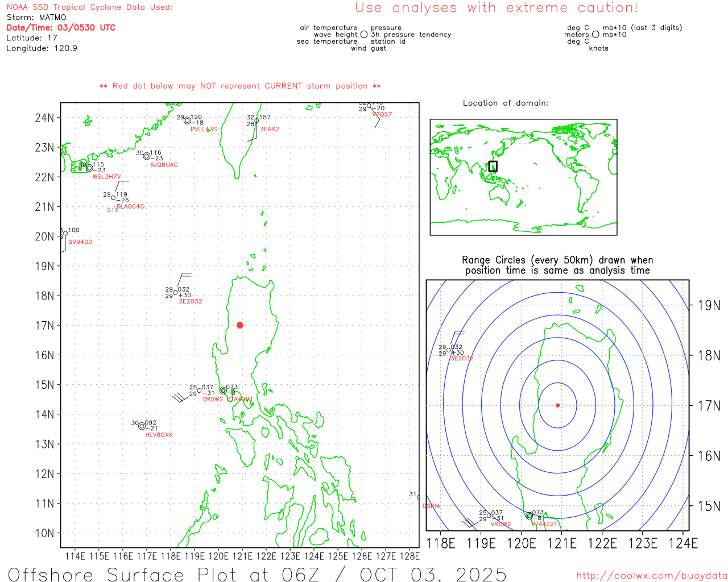Click station label VRDW2 in inset map
Screen dimensions: 728x582
pos(500,524)
